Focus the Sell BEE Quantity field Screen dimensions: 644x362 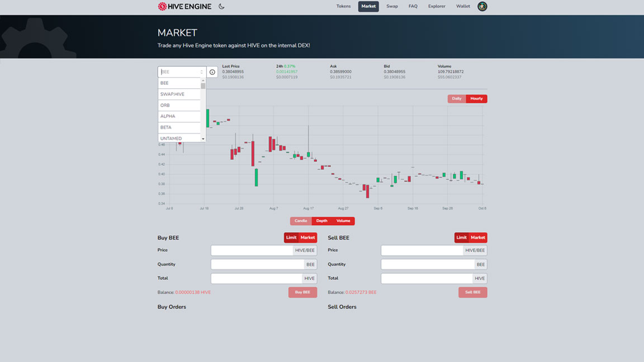click(x=428, y=264)
